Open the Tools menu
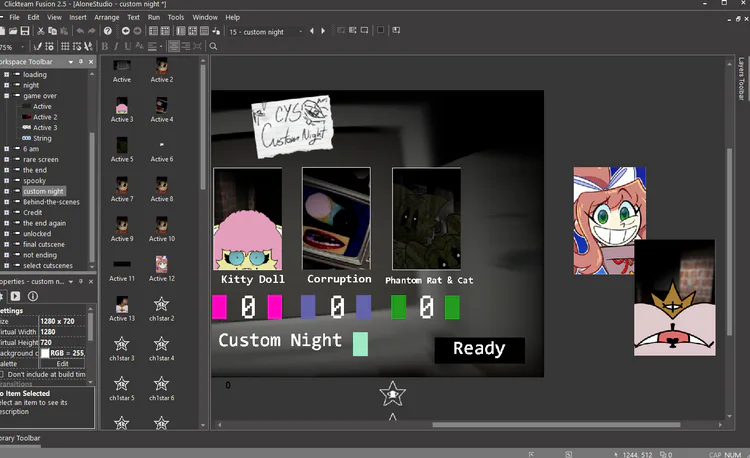The height and width of the screenshot is (458, 750). [x=176, y=17]
